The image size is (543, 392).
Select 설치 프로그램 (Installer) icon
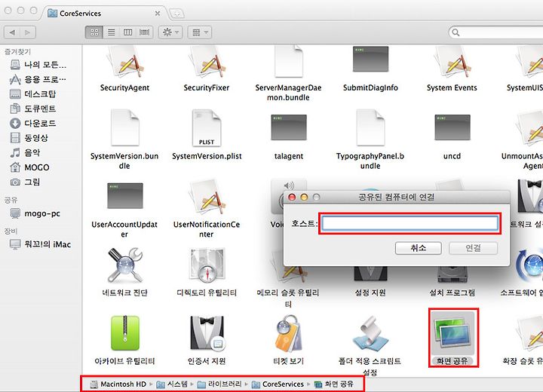tap(452, 275)
